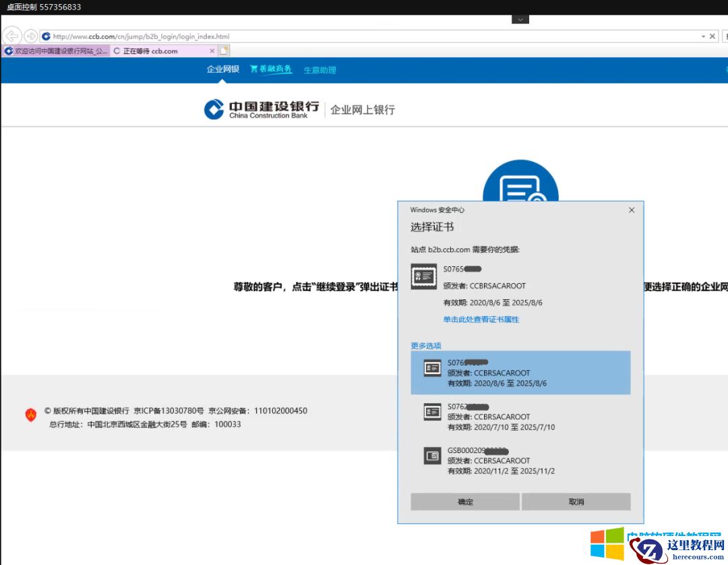The image size is (728, 565).
Task: Select the 生意助理 menu item
Action: point(319,69)
